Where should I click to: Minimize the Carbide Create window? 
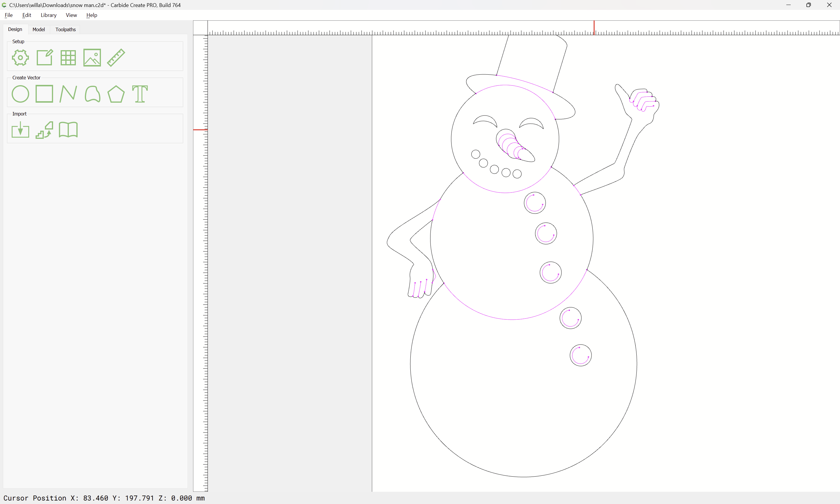pos(788,5)
